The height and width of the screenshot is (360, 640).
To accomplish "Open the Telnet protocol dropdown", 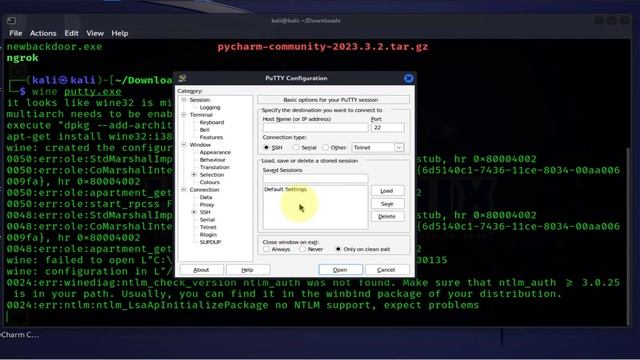I will [x=399, y=147].
